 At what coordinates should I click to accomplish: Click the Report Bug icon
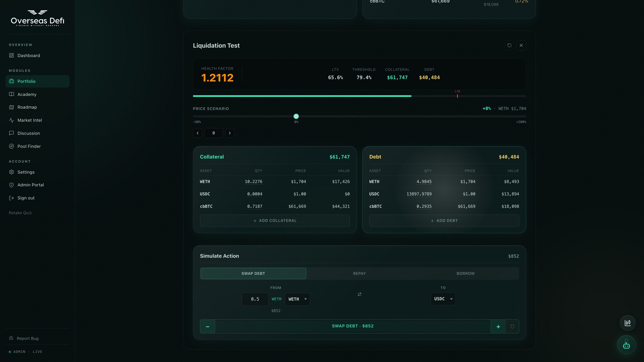pyautogui.click(x=11, y=338)
